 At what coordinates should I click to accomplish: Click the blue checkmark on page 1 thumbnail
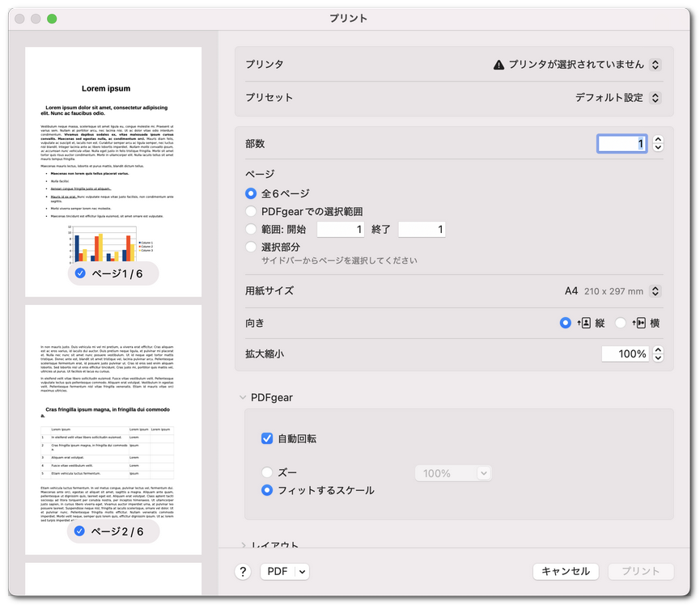[79, 273]
